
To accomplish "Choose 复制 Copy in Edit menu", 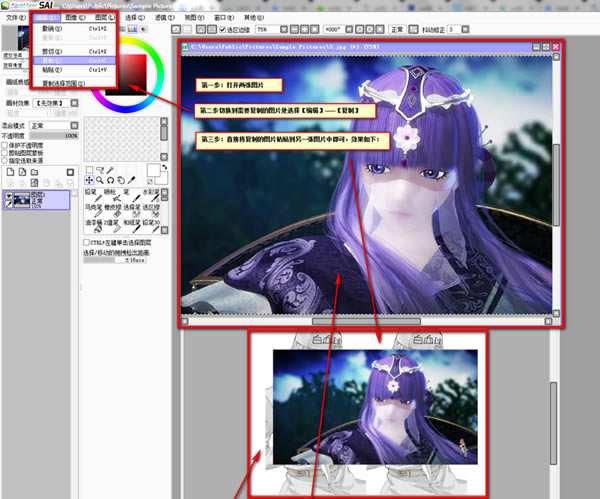I will pyautogui.click(x=74, y=60).
